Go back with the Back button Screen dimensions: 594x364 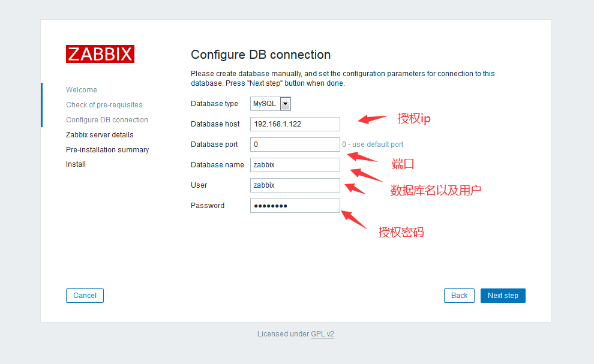459,296
